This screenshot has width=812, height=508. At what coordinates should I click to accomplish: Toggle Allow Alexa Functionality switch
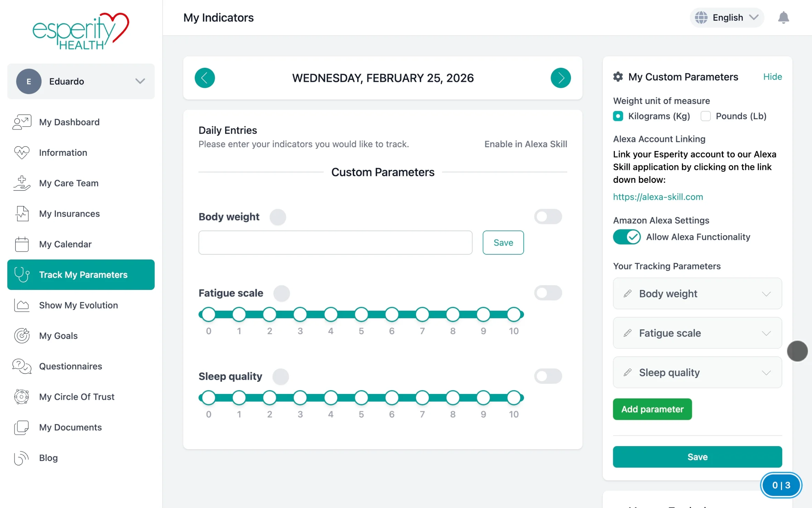627,237
